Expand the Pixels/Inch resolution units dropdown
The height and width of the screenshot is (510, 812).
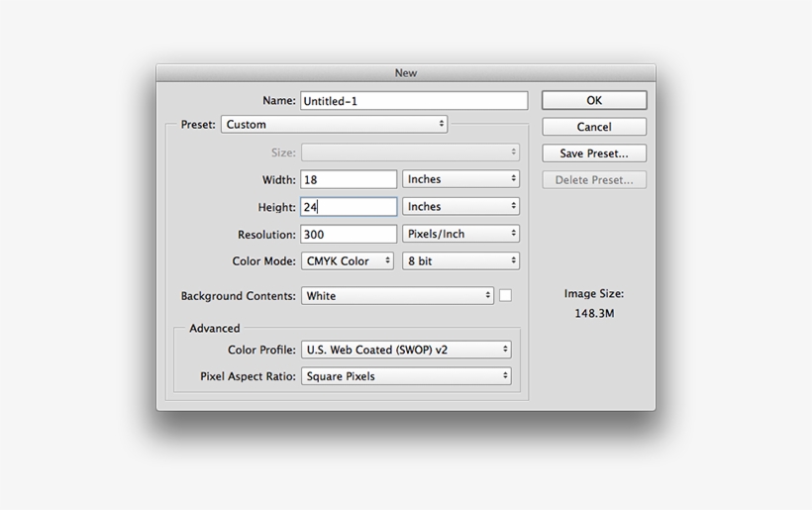point(460,235)
